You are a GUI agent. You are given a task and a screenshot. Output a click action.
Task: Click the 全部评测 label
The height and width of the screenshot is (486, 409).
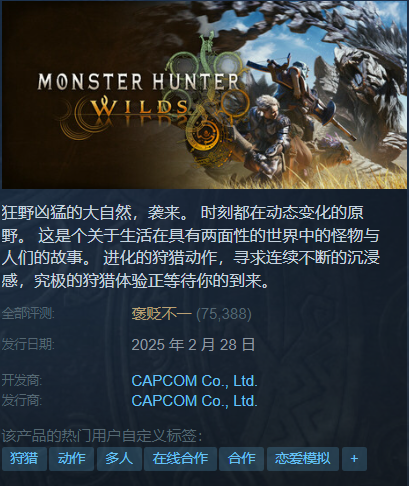pos(28,313)
